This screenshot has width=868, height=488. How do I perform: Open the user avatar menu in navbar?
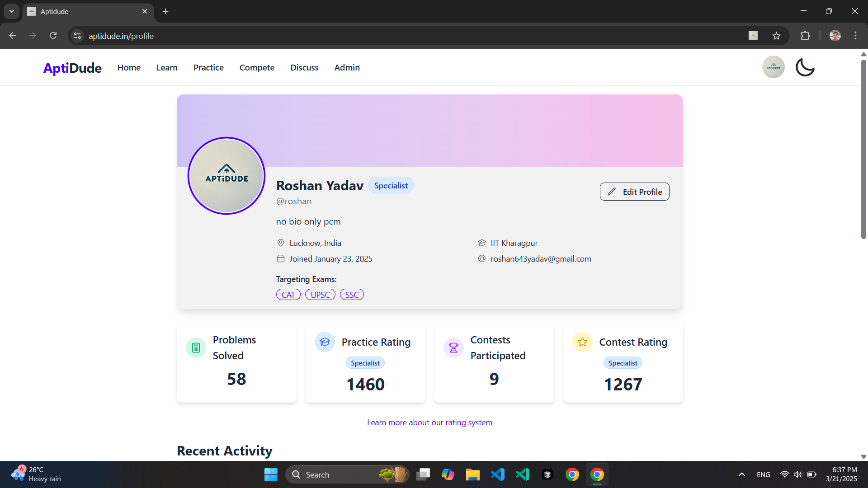coord(773,67)
